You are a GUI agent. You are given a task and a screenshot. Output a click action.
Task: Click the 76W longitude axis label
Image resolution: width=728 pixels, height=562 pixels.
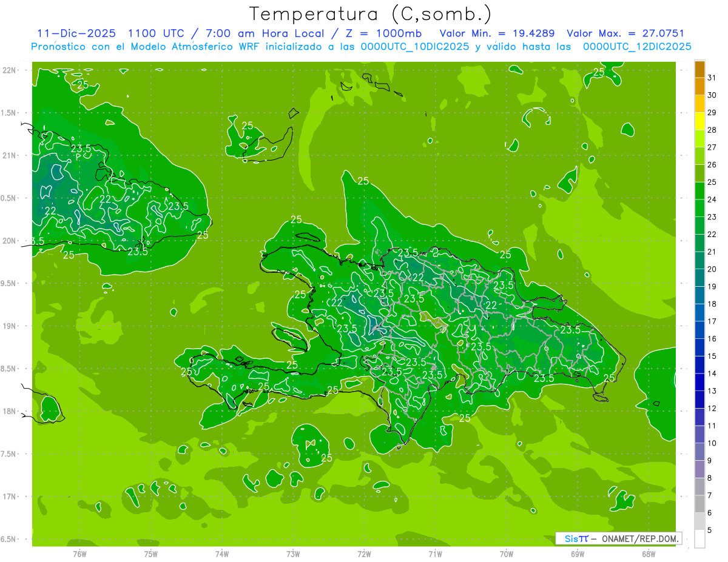79,554
